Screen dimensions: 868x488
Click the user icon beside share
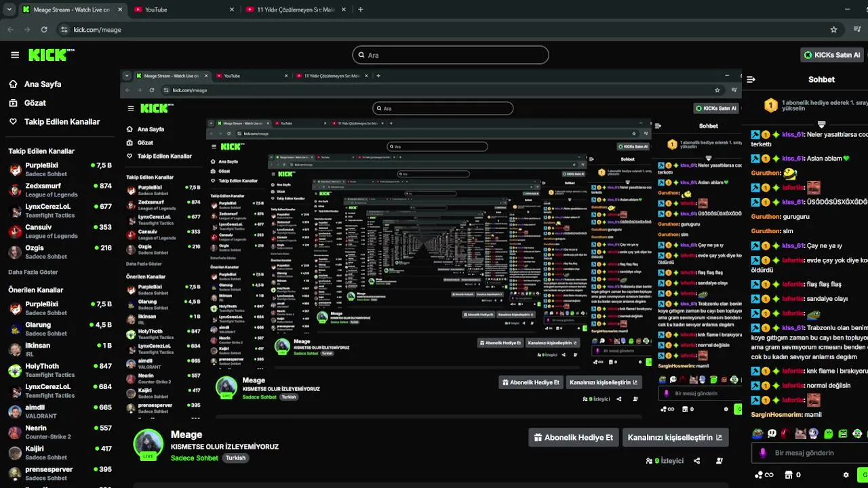click(719, 461)
